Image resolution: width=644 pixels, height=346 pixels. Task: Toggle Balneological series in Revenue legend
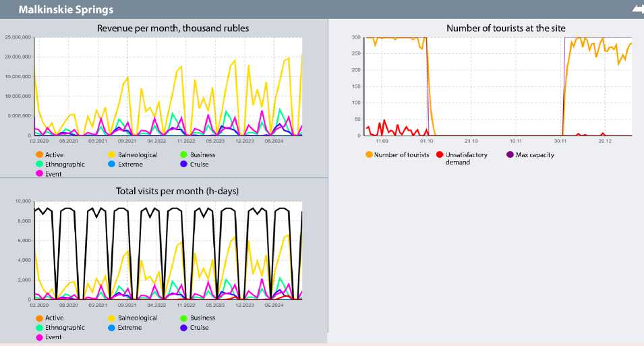click(133, 155)
